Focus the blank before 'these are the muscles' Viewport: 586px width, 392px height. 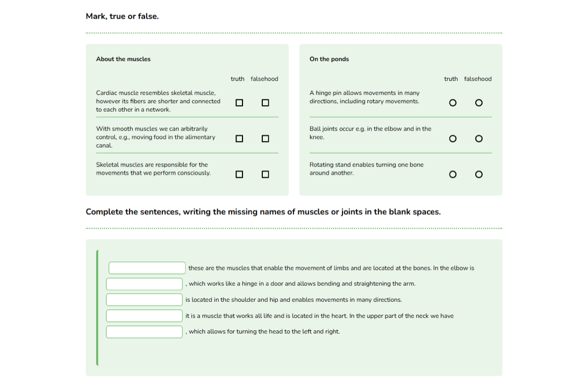147,267
